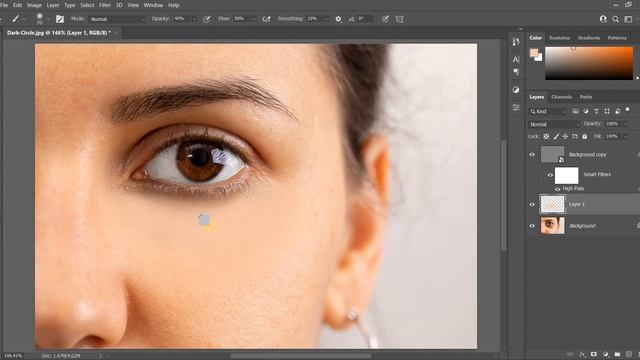Screen dimensions: 640x360
Task: Lock artboard nesting icon
Action: click(x=575, y=136)
